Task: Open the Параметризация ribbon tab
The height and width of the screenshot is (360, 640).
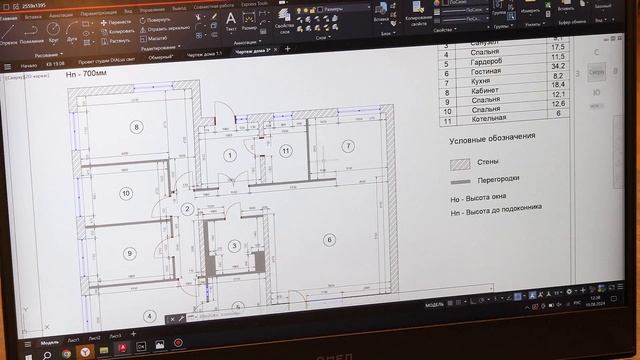Action: point(98,13)
